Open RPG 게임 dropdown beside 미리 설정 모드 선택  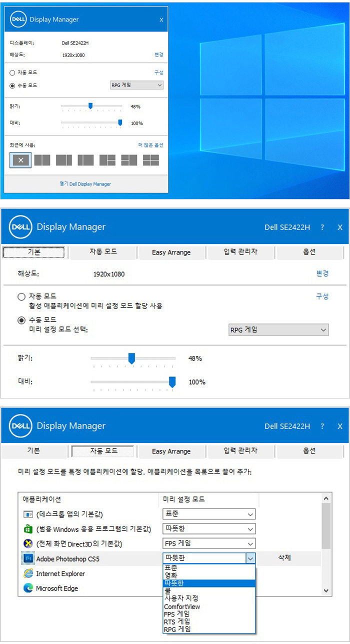point(278,330)
